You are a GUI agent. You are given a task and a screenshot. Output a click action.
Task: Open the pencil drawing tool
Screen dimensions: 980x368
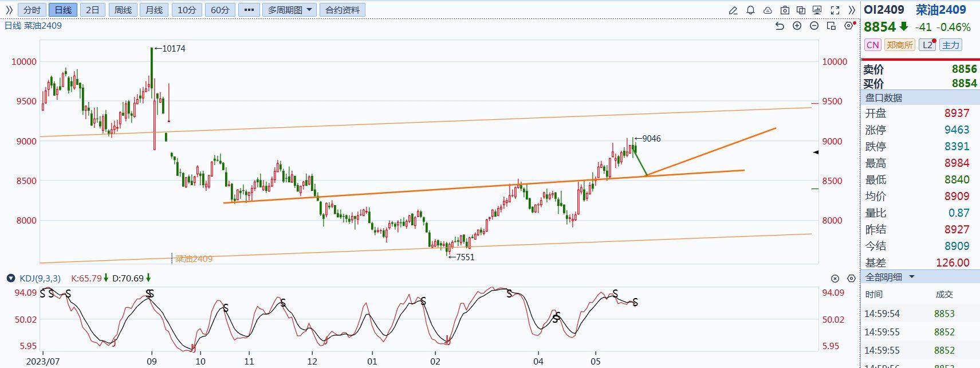pyautogui.click(x=733, y=10)
